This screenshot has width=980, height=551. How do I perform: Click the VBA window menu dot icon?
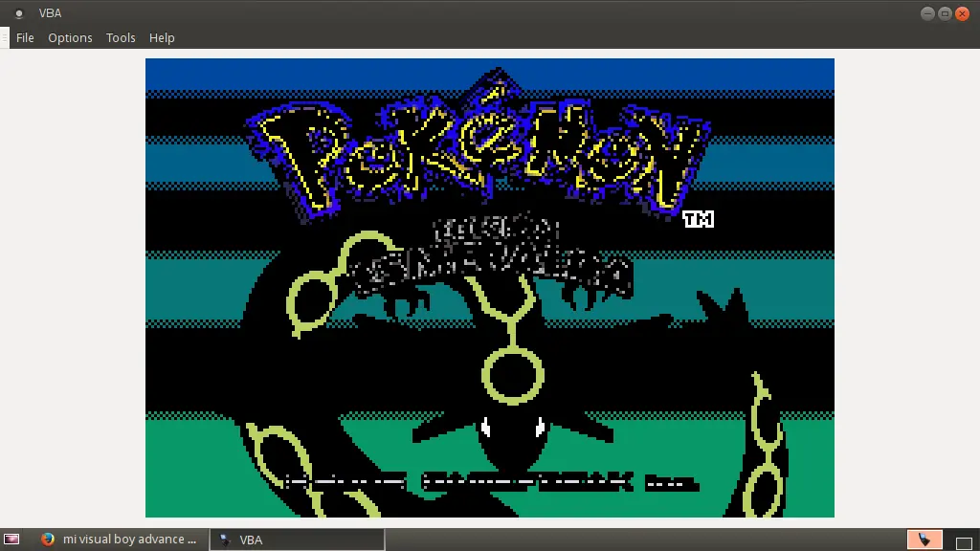coord(19,13)
